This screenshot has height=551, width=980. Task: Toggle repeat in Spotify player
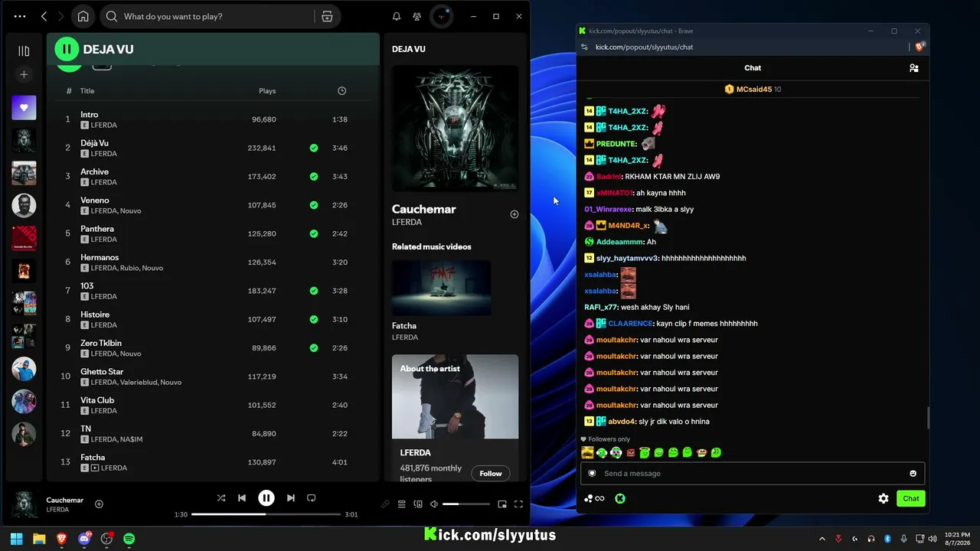[x=311, y=498]
